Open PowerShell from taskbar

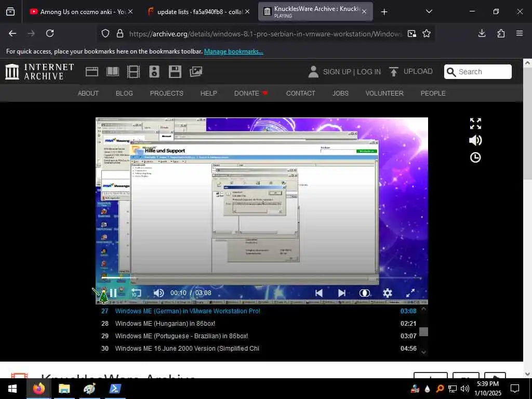(114, 389)
